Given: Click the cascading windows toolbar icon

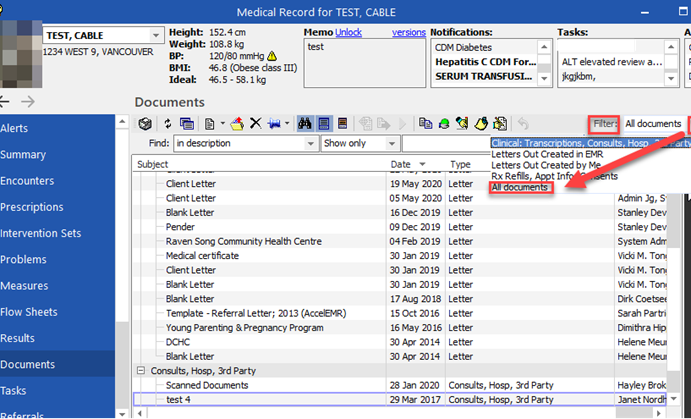Looking at the screenshot, I should 187,124.
